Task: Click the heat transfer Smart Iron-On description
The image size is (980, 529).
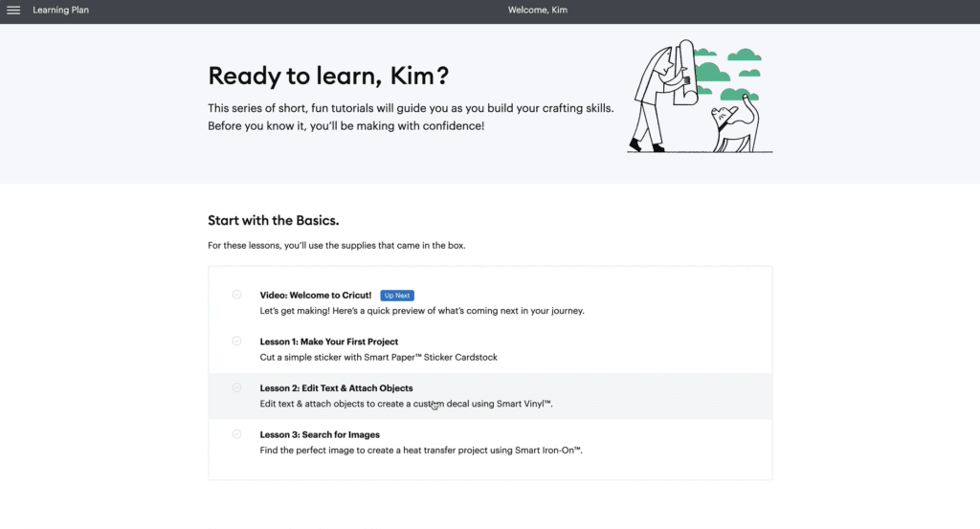Action: coord(421,451)
